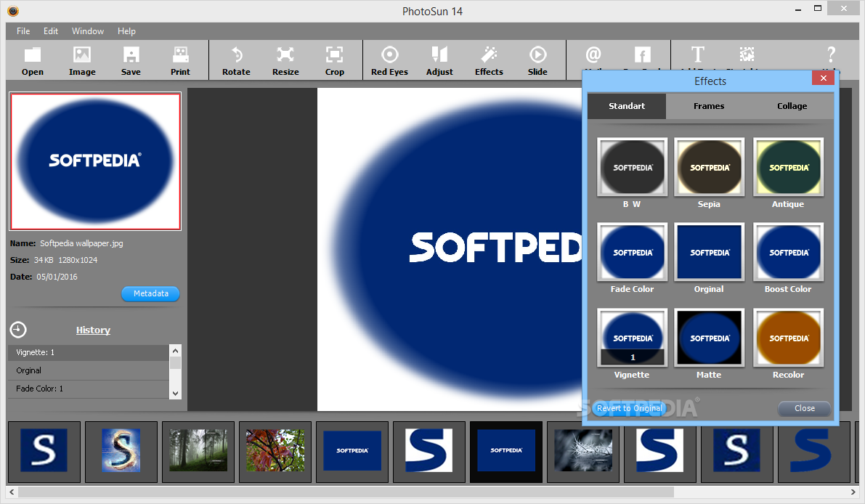The height and width of the screenshot is (504, 865).
Task: Click the clipart icon beside text tool
Action: point(747,54)
